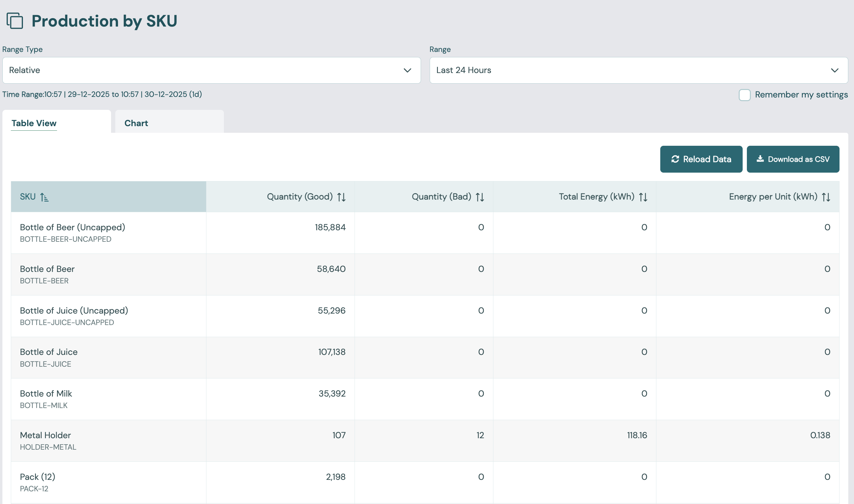Open the Range Type dropdown

pyautogui.click(x=212, y=70)
